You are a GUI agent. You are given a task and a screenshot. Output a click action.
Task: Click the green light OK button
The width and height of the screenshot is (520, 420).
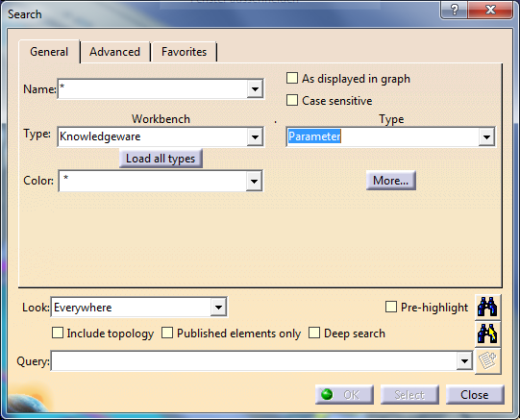pos(344,394)
